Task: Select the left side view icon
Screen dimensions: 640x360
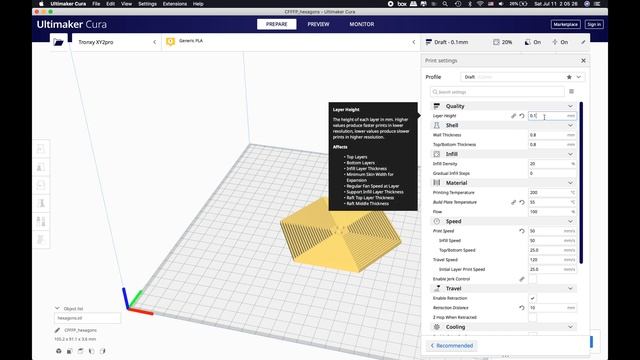Action: pyautogui.click(x=91, y=351)
